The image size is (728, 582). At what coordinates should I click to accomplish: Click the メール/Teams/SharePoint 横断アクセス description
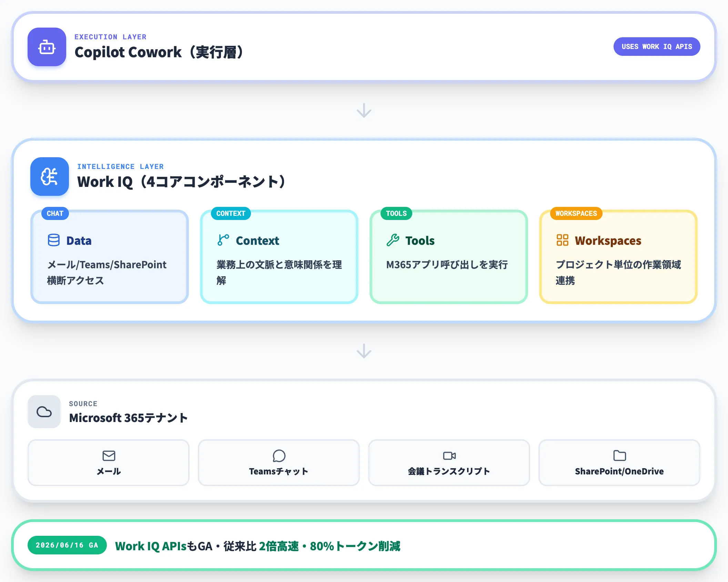pos(107,272)
